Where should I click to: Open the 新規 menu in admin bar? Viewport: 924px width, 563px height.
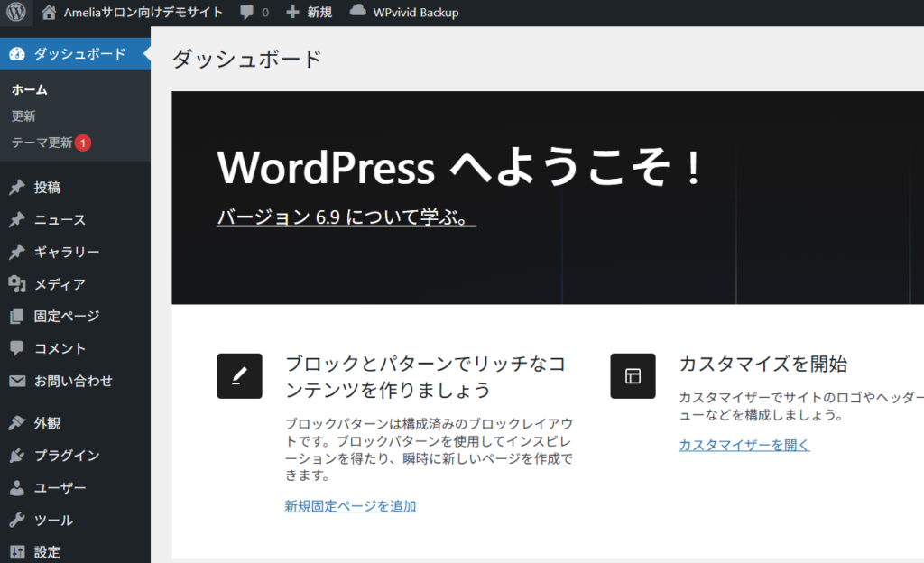pyautogui.click(x=309, y=13)
